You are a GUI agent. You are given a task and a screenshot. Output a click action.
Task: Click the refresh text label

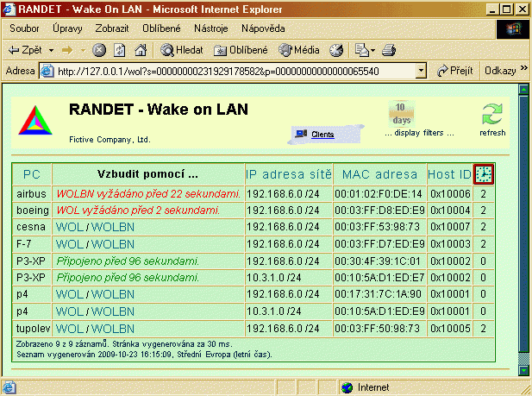click(492, 133)
